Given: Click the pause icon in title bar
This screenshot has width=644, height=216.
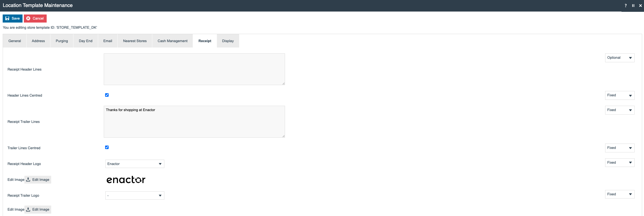Looking at the screenshot, I should (x=633, y=6).
